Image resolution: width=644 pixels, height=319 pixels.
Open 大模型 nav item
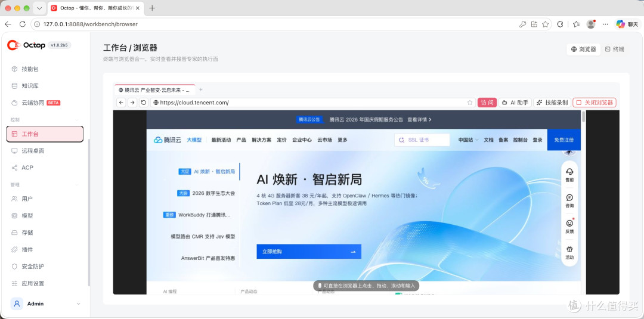(x=194, y=140)
